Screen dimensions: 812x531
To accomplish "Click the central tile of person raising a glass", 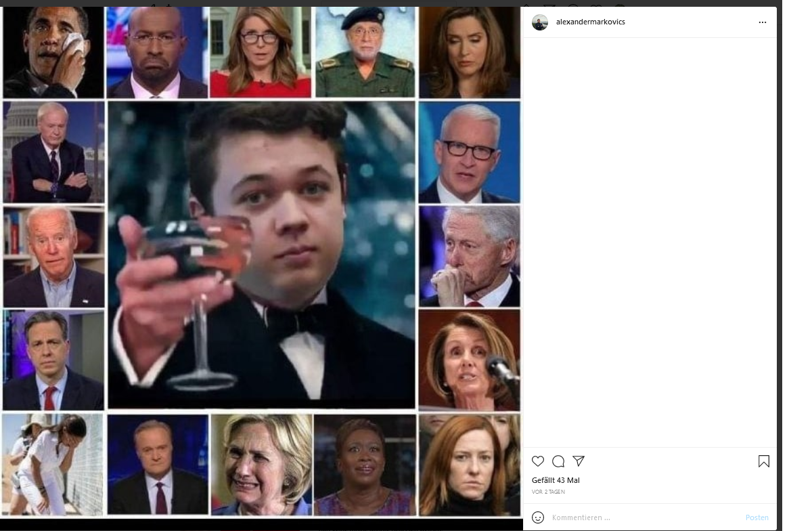I will 261,255.
